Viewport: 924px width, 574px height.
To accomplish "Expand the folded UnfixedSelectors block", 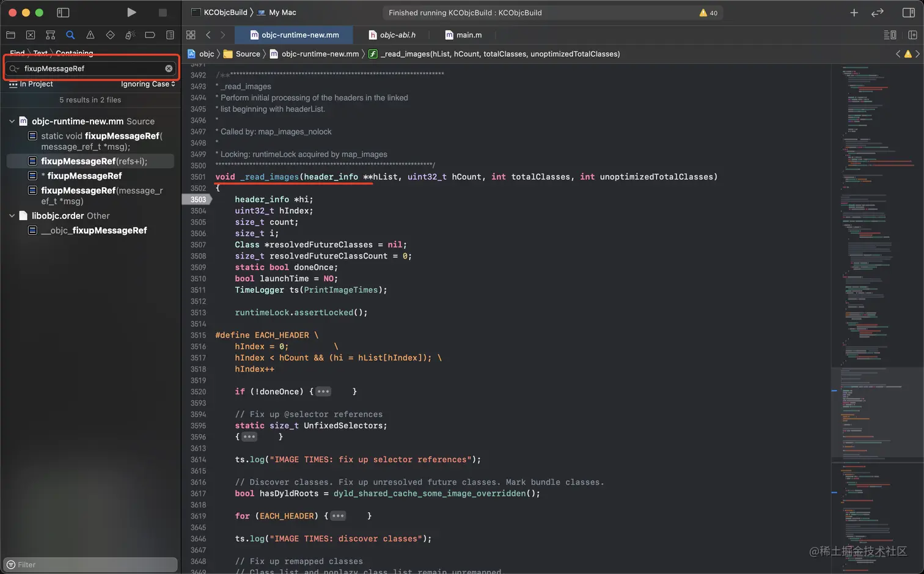I will 249,436.
